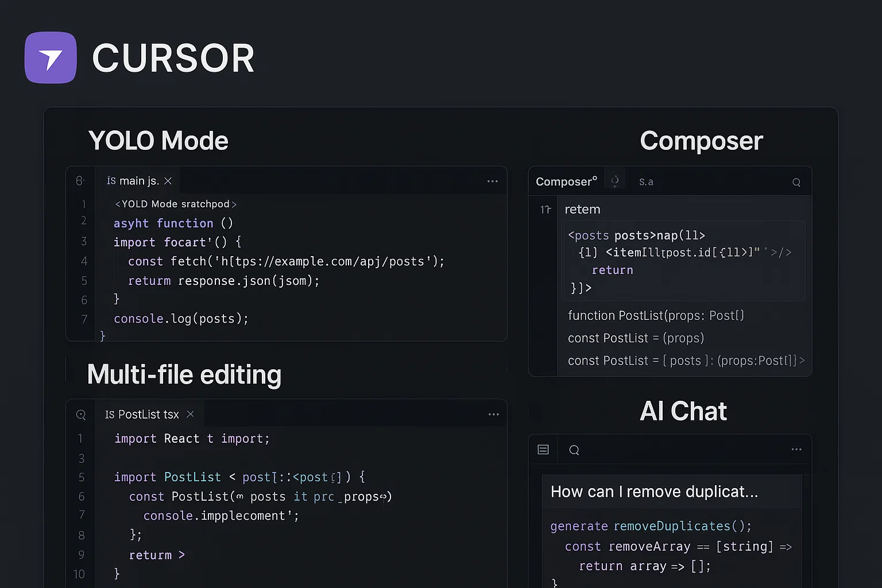Click the const fetch example.com line

286,262
